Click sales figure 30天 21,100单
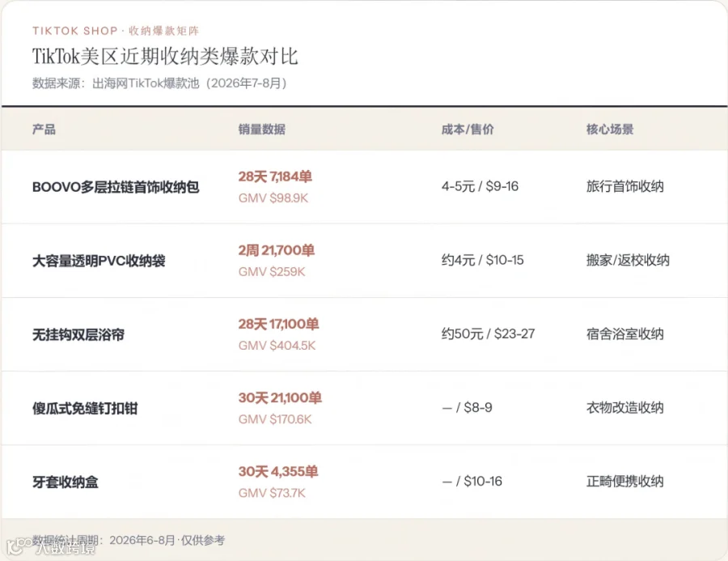 tap(280, 397)
